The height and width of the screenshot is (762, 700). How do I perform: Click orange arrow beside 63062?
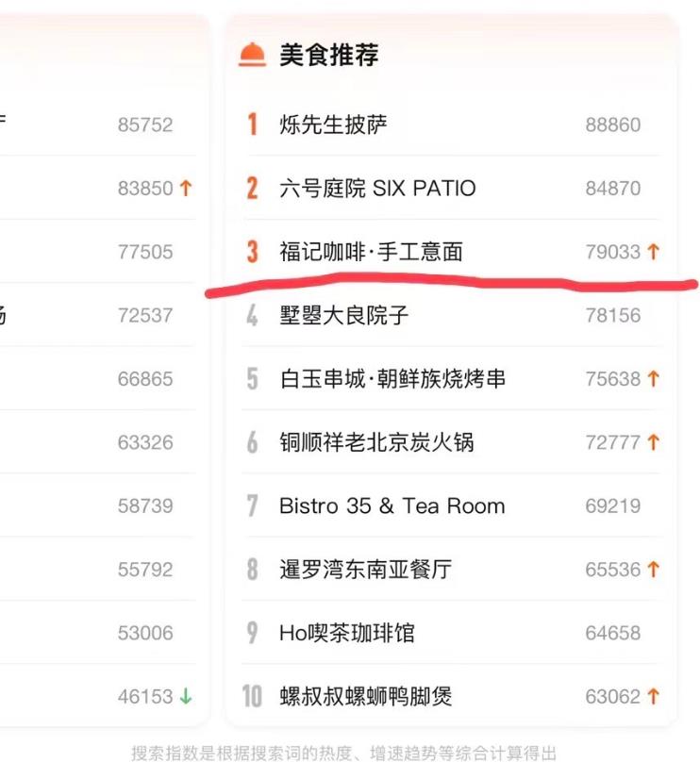click(x=653, y=697)
